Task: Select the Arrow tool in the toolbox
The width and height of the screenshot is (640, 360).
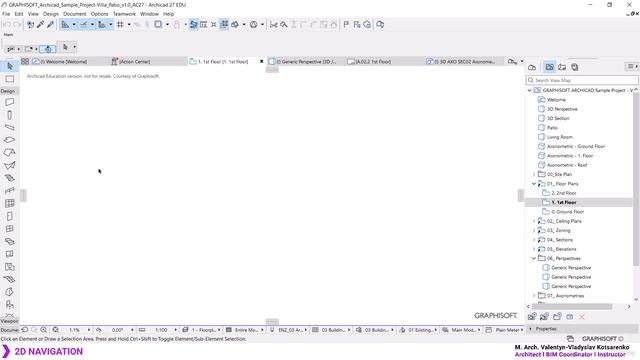Action: 10,66
